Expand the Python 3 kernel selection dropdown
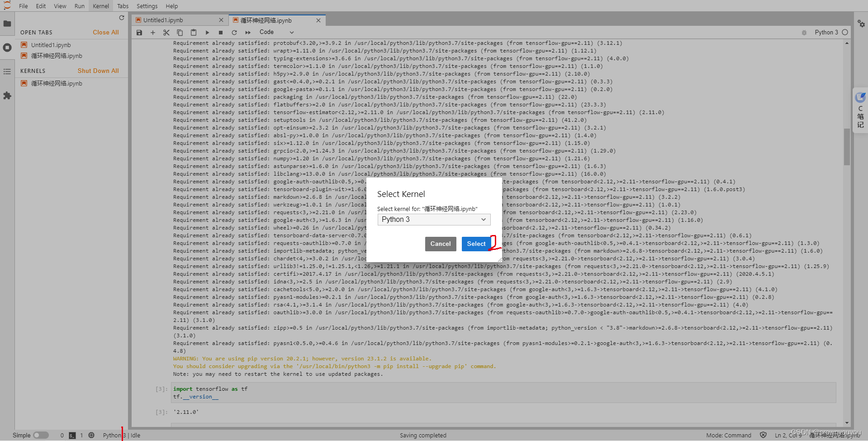868x441 pixels. 434,220
